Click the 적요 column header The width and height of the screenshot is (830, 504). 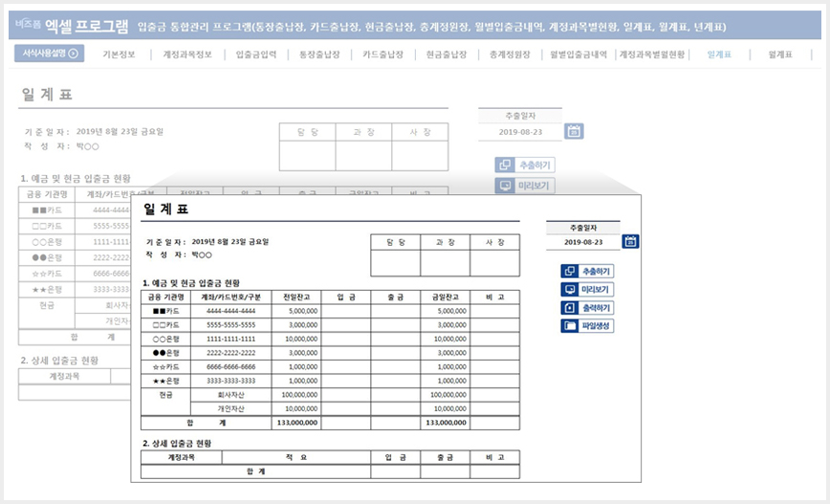(x=295, y=457)
